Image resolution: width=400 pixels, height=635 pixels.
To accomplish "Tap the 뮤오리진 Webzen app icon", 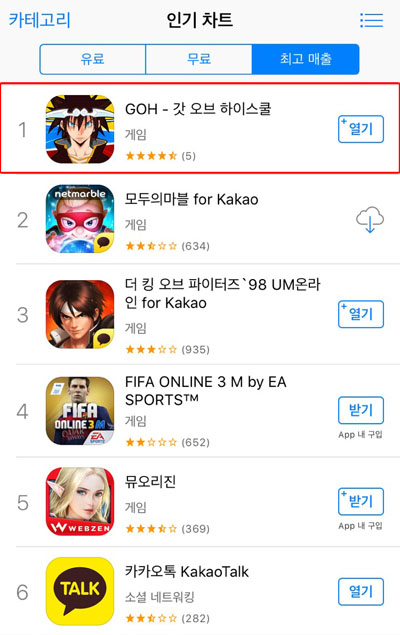I will [x=80, y=501].
